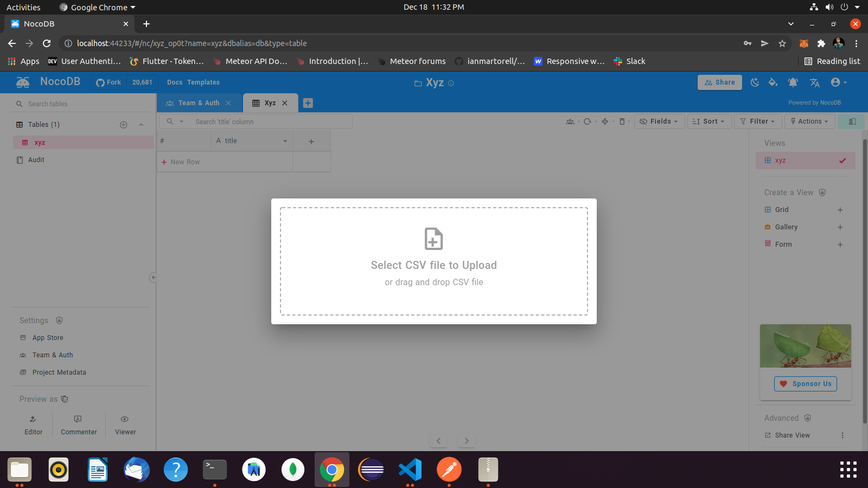Open the language translate icon
This screenshot has width=868, height=488.
814,82
